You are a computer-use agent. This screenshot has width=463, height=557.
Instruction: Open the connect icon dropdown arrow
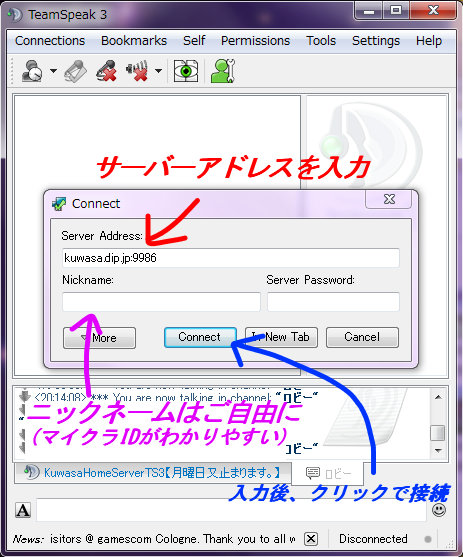tap(53, 71)
